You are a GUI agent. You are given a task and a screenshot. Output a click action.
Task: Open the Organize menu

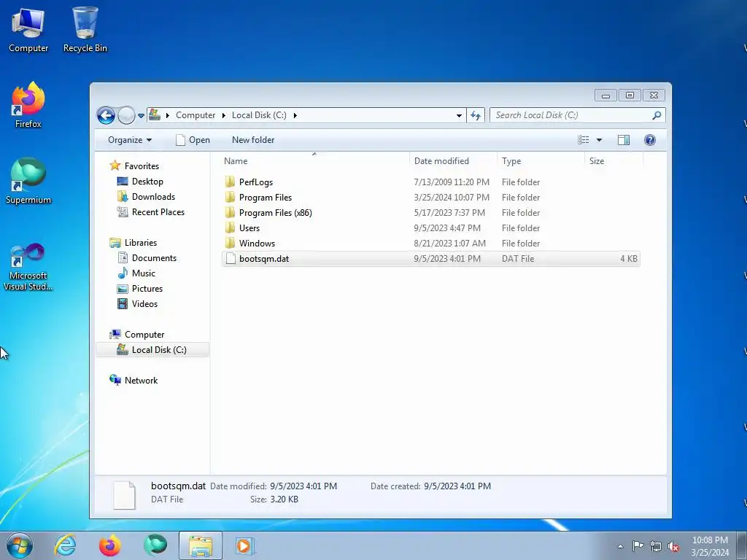coord(130,140)
